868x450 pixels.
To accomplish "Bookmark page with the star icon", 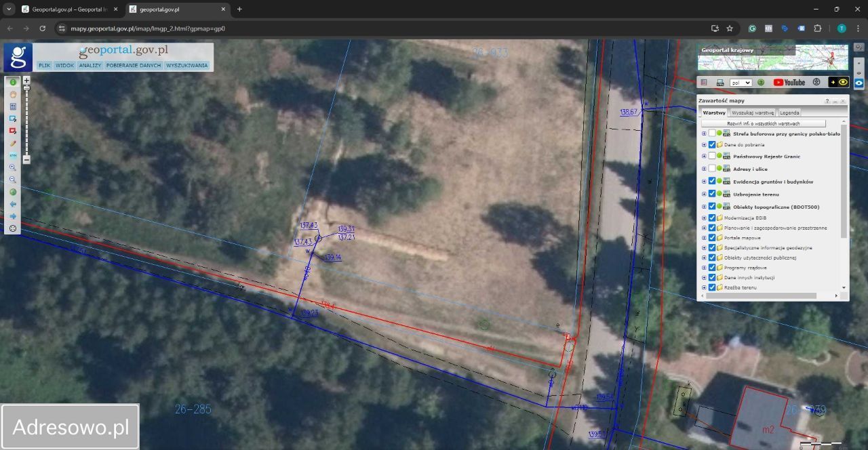I will (x=730, y=28).
